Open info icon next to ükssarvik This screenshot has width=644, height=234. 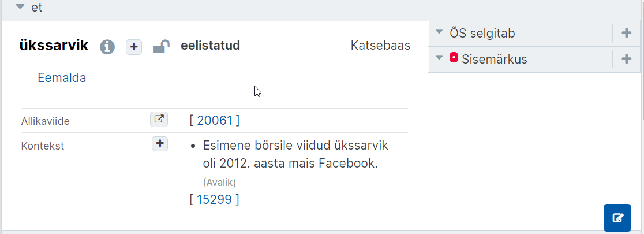tap(107, 46)
